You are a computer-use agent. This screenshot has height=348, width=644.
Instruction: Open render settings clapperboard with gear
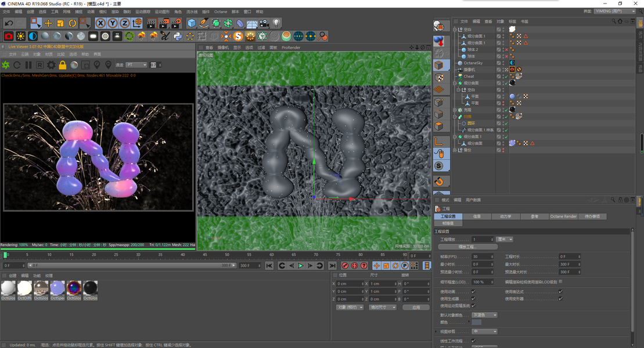pyautogui.click(x=177, y=23)
